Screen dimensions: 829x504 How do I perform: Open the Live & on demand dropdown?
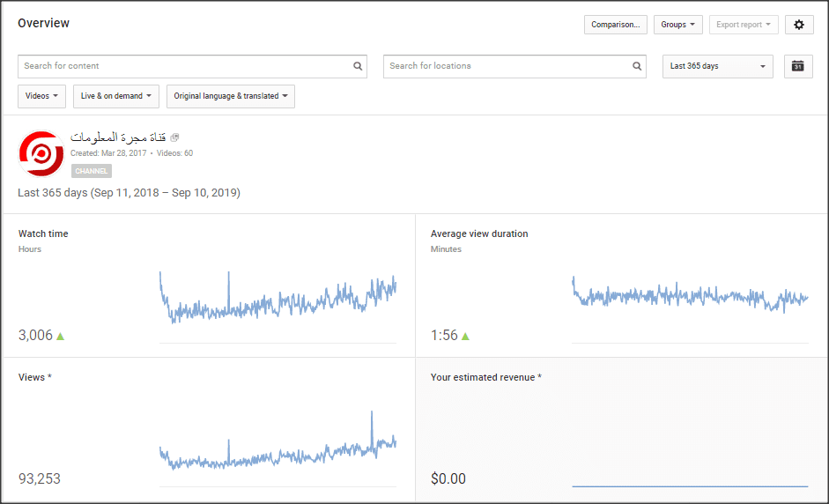click(x=115, y=96)
